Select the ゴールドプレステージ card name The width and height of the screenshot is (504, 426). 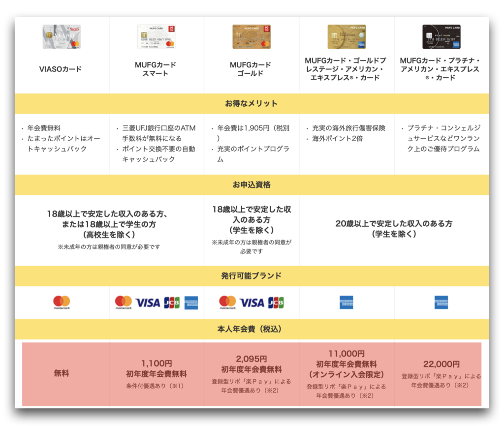click(x=346, y=69)
